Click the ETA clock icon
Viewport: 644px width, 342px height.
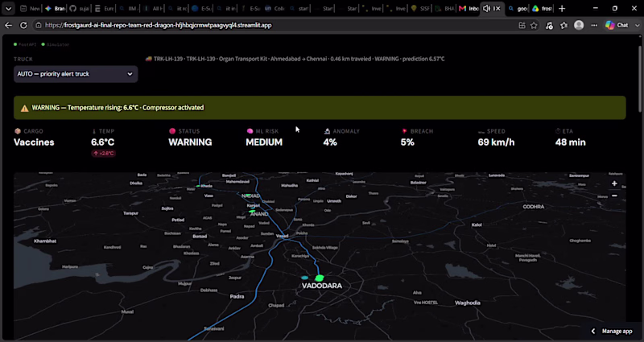tap(558, 131)
